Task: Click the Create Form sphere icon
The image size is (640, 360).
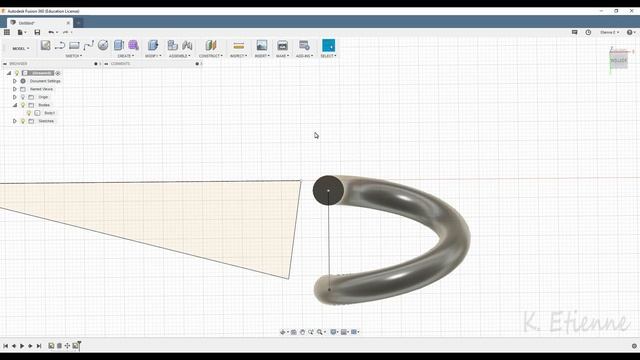Action: 103,45
